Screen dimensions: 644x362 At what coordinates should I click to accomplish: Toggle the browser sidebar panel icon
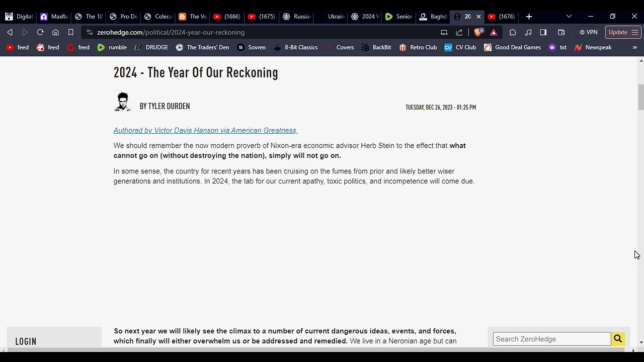pos(543,32)
